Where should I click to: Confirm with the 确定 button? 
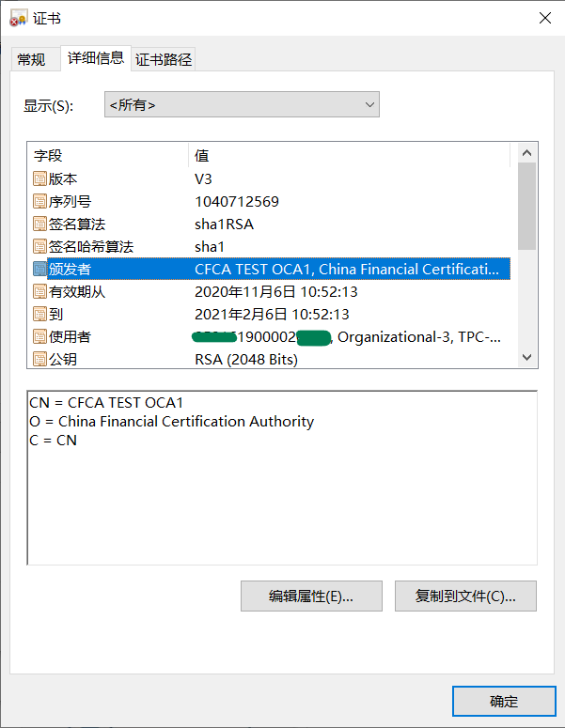pyautogui.click(x=504, y=701)
